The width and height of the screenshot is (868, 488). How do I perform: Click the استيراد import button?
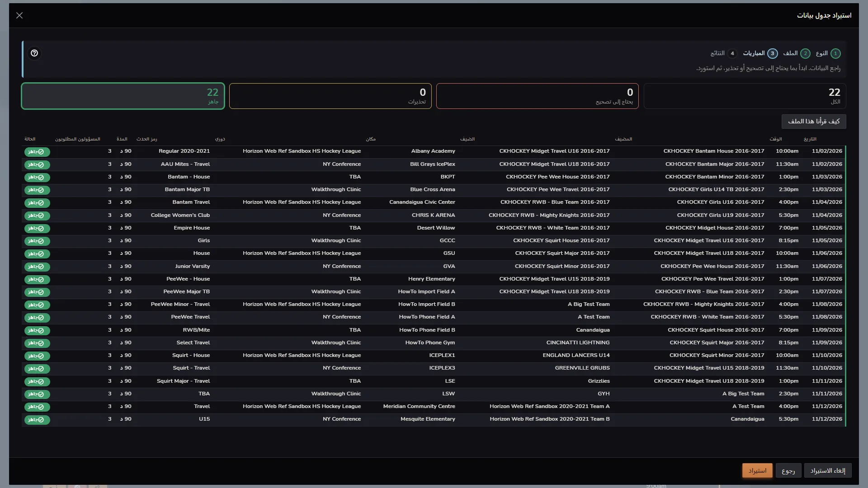757,470
